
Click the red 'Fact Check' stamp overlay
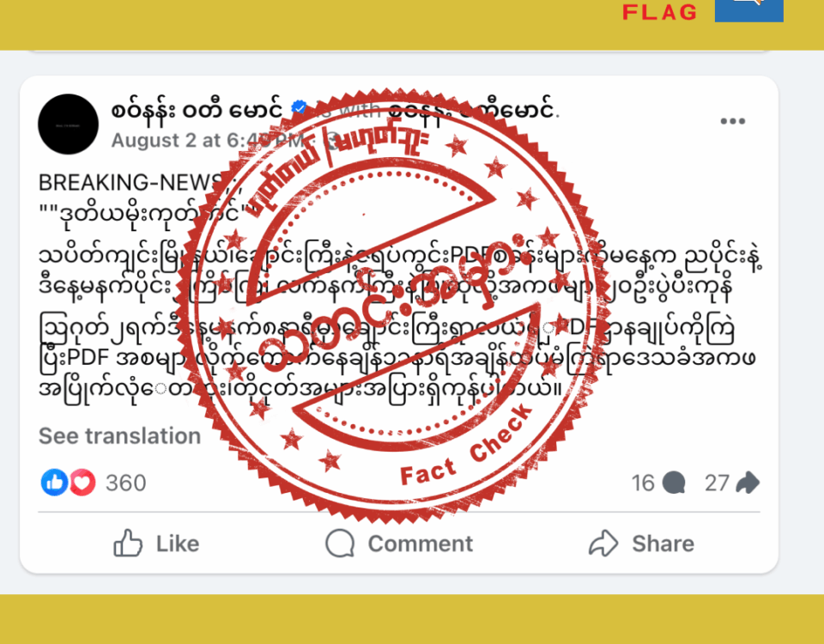tap(391, 306)
